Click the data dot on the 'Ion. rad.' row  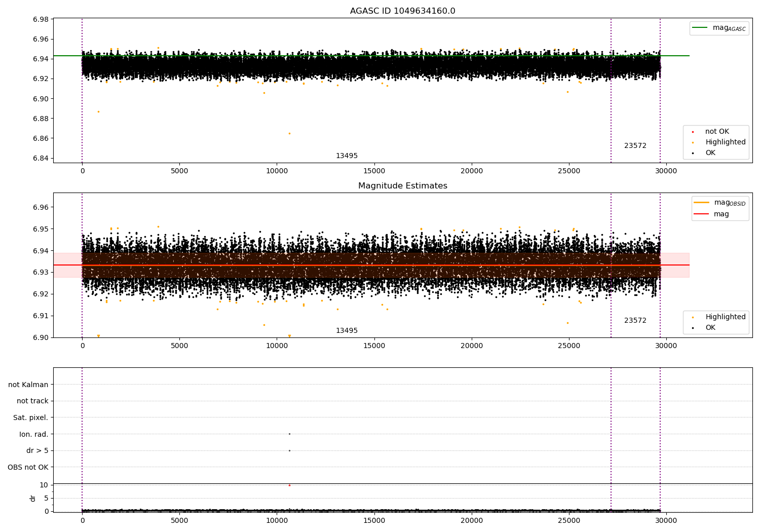(x=289, y=434)
